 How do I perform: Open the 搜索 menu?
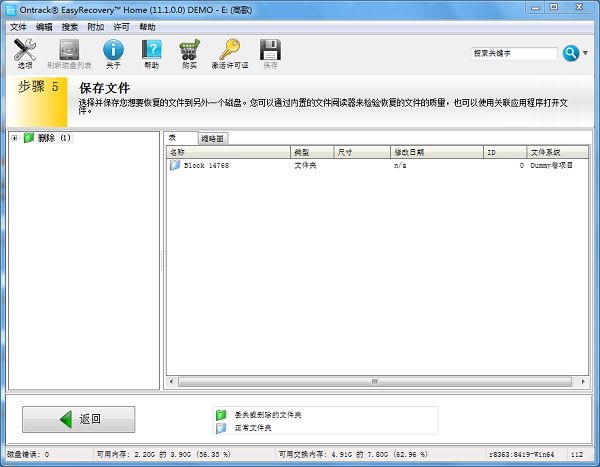pyautogui.click(x=70, y=27)
